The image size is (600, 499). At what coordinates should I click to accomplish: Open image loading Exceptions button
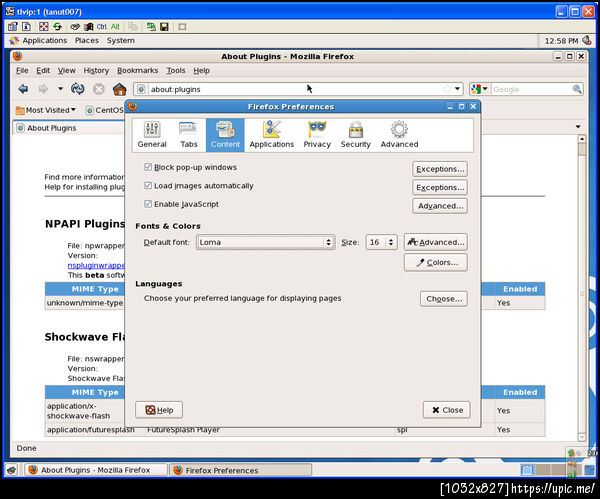tap(440, 188)
